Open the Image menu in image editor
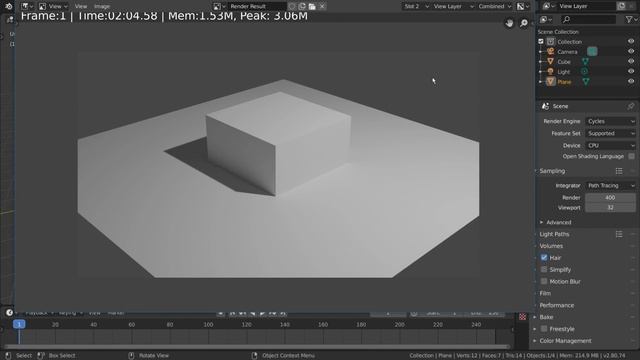640x360 pixels. click(102, 6)
